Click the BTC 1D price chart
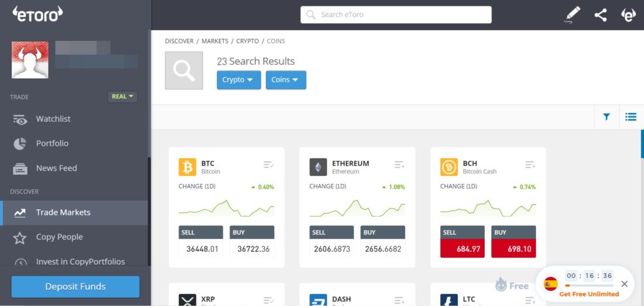 (226, 208)
